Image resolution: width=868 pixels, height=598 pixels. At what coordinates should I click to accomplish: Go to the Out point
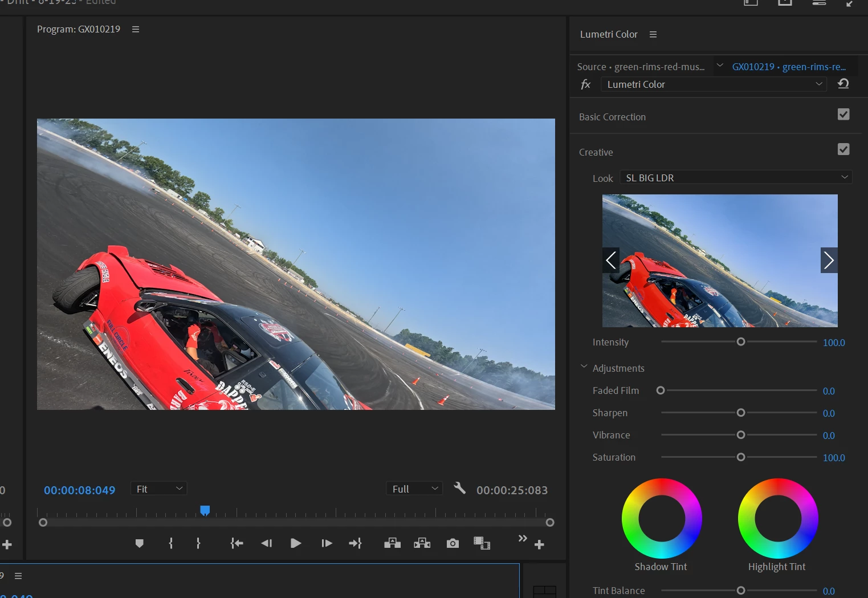[x=355, y=543]
